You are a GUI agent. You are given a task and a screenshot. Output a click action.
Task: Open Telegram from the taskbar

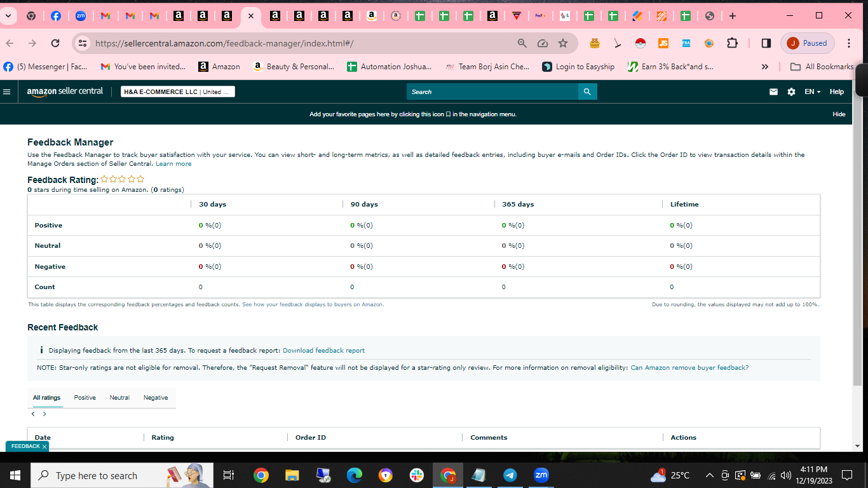pos(510,475)
